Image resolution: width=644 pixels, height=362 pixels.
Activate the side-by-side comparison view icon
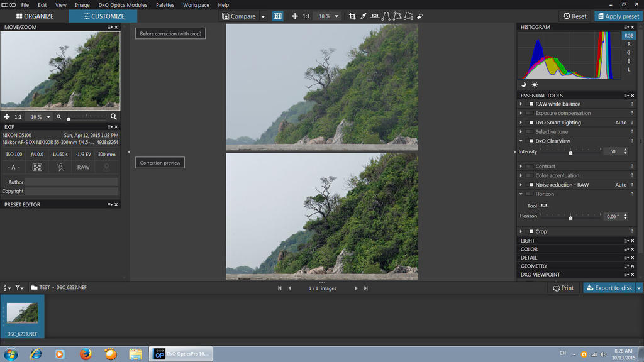[277, 16]
